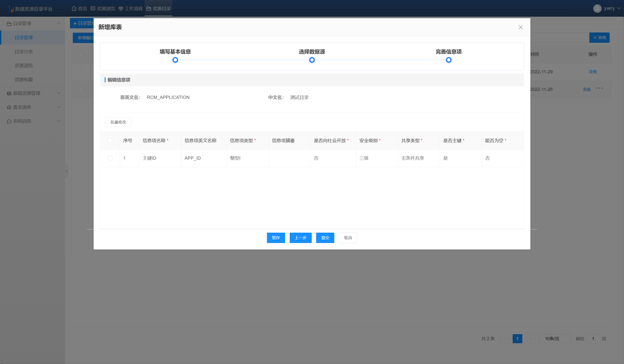Collapse the sidebar with the handle arrow
The image size is (624, 364).
tap(66, 171)
